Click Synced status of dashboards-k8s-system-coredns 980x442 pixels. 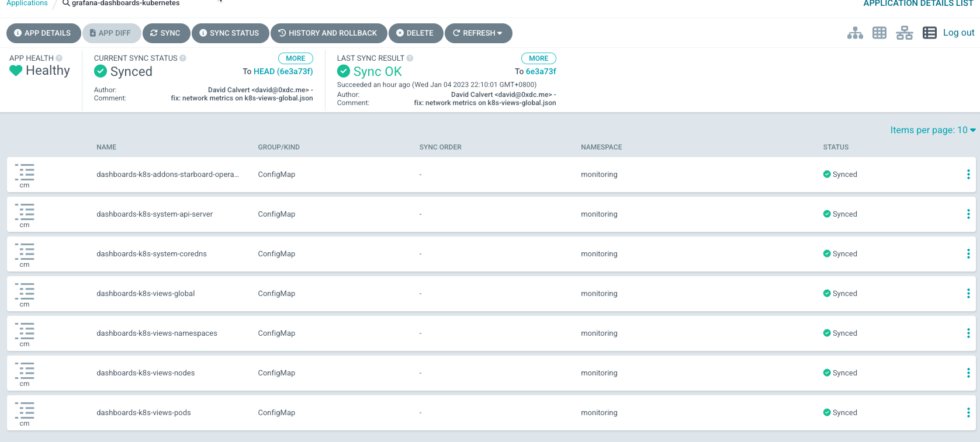(840, 254)
